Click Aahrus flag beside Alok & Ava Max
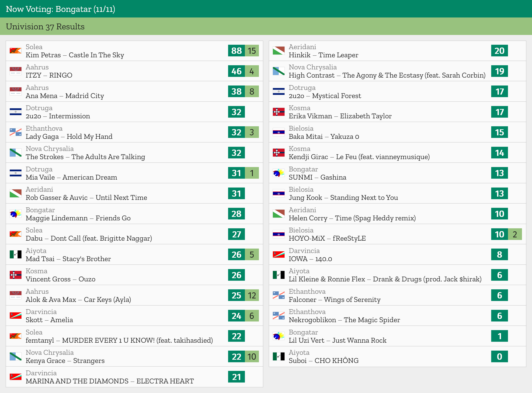The image size is (532, 393). (x=15, y=295)
